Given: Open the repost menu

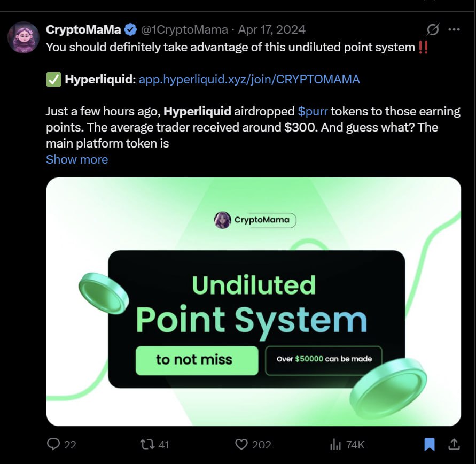Looking at the screenshot, I should point(146,444).
